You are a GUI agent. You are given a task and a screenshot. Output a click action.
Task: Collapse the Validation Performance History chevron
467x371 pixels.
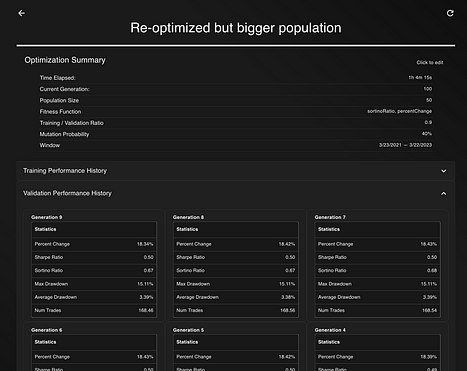[444, 193]
